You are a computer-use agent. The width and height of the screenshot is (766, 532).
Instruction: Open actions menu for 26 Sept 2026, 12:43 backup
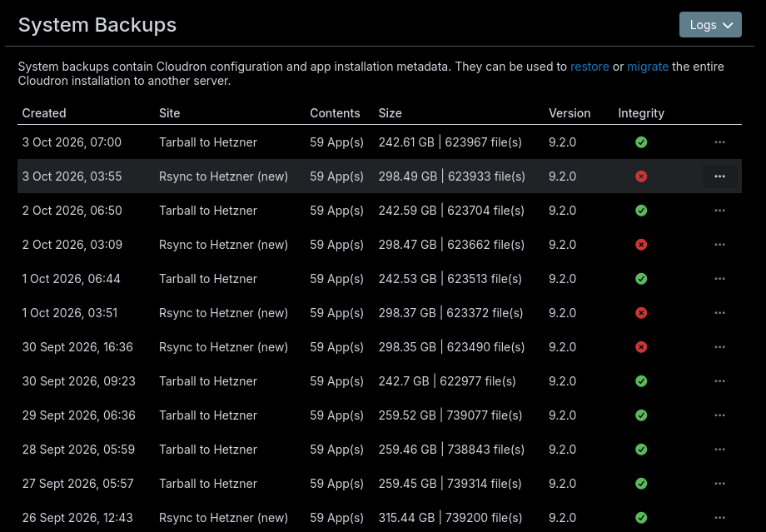(x=719, y=518)
